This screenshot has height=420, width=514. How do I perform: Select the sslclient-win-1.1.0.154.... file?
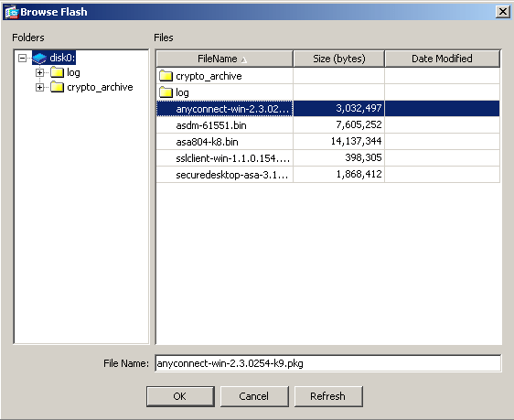point(232,158)
